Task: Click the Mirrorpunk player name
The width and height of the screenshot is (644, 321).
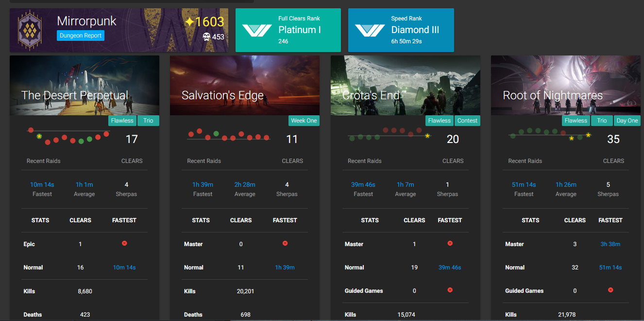Action: (87, 21)
